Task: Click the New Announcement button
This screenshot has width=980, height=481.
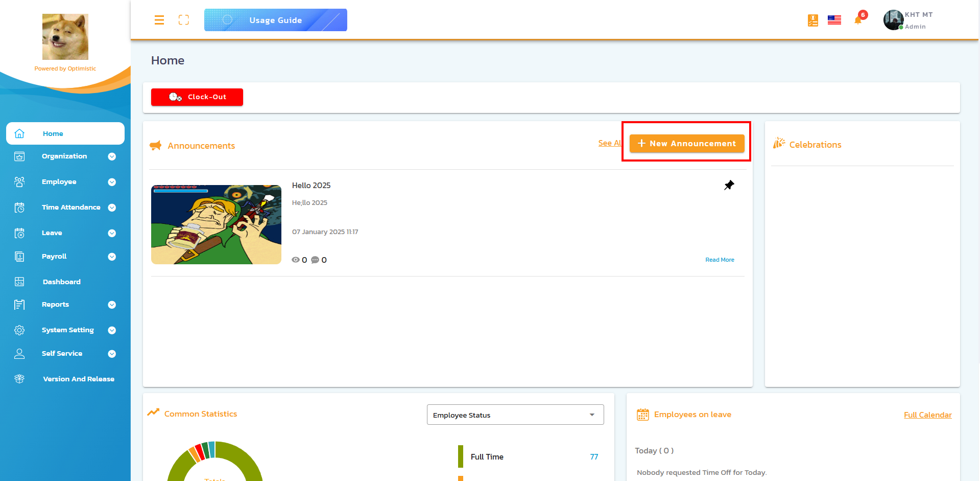Action: coord(686,144)
